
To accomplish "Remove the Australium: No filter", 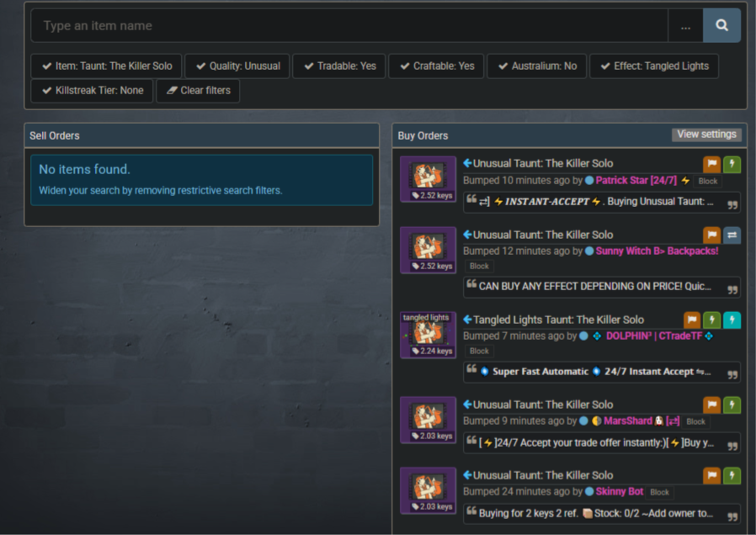I will click(536, 66).
